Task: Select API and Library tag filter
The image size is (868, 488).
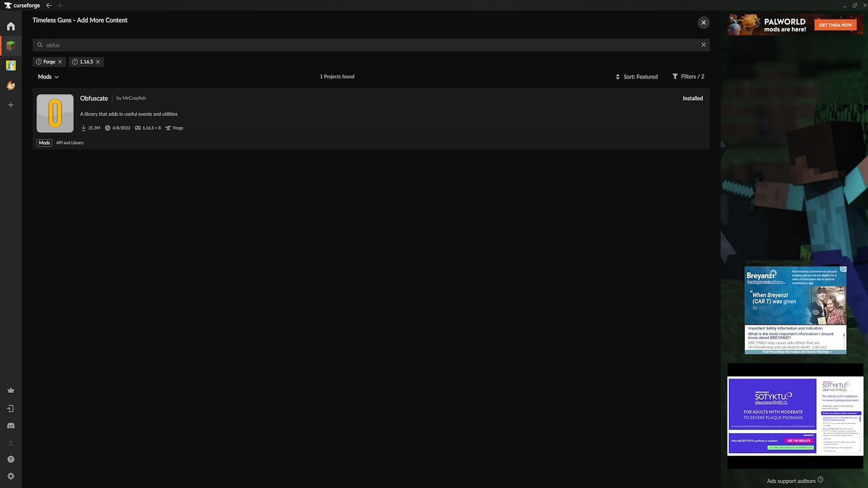Action: click(69, 143)
